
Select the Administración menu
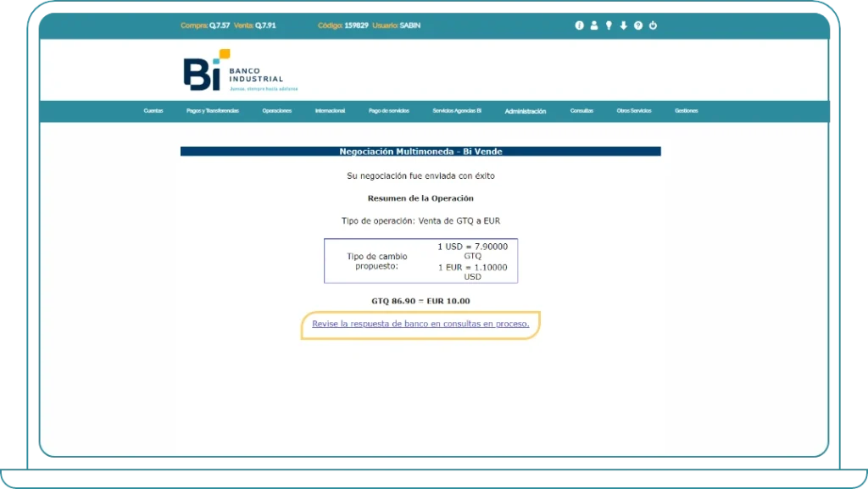pyautogui.click(x=526, y=111)
